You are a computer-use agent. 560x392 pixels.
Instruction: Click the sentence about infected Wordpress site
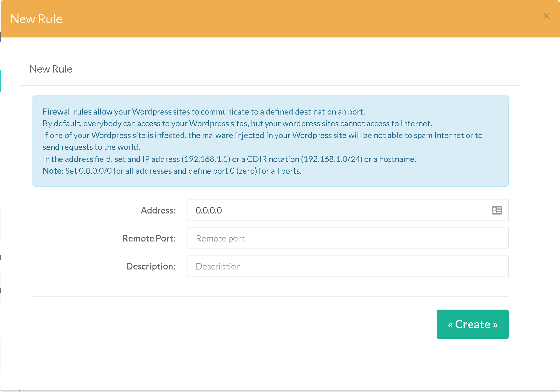(x=262, y=135)
